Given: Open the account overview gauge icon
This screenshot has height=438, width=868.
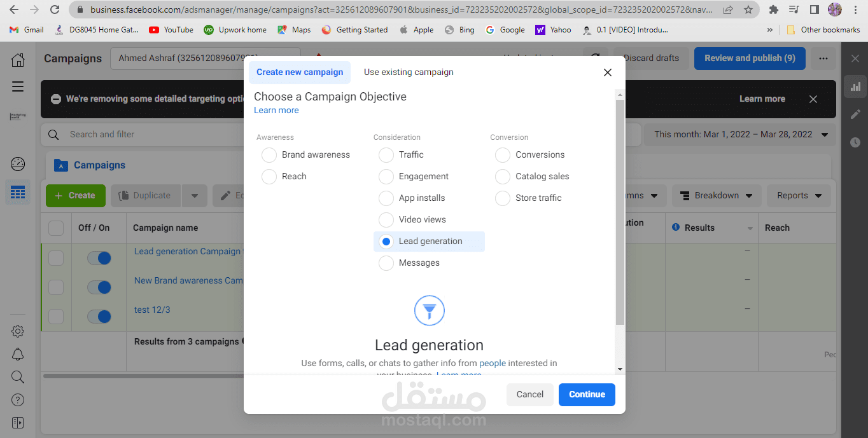Looking at the screenshot, I should click(x=18, y=164).
